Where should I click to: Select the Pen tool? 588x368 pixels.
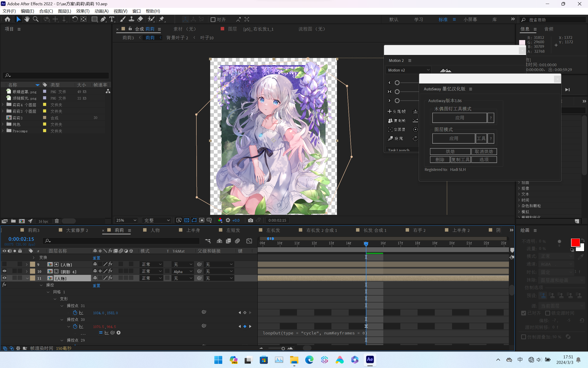103,19
